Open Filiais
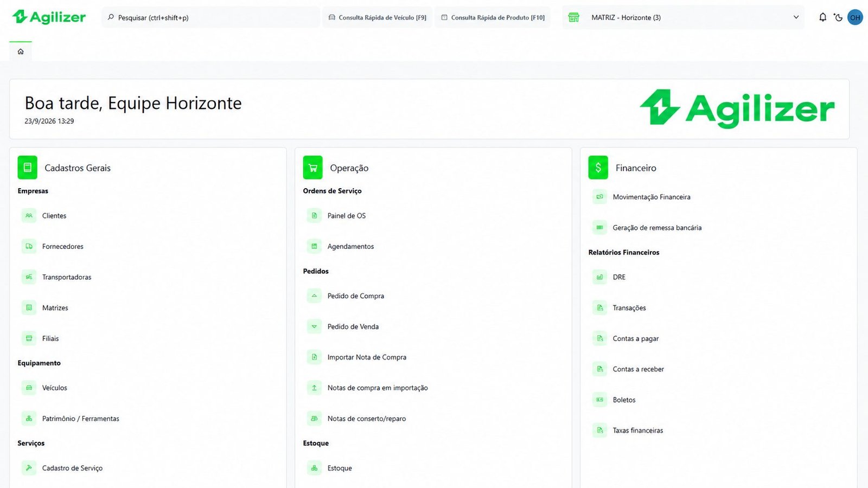 (x=50, y=338)
